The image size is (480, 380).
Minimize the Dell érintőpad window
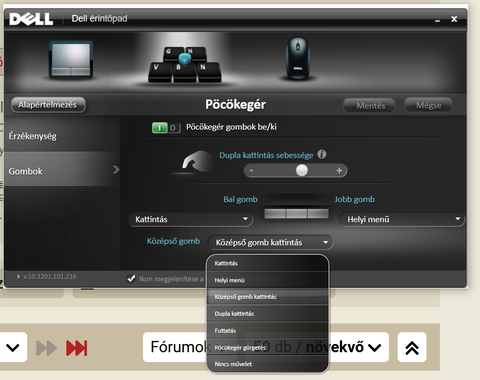[438, 20]
